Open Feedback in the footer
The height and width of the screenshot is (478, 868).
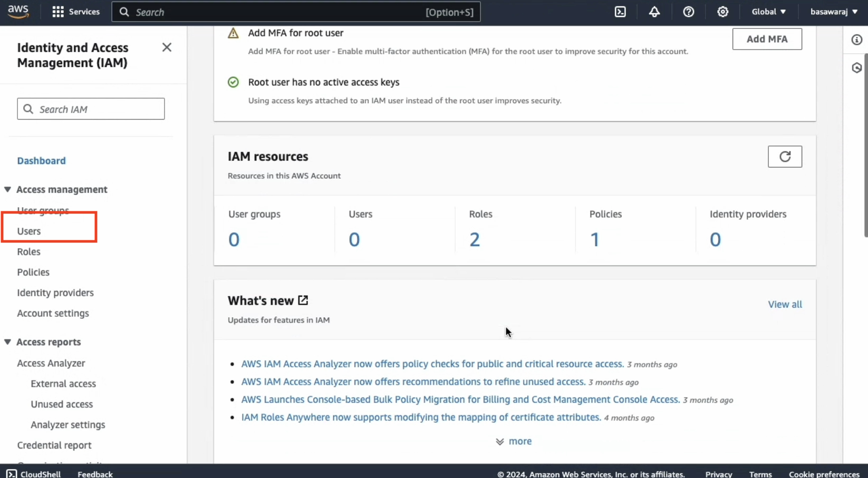(x=95, y=474)
